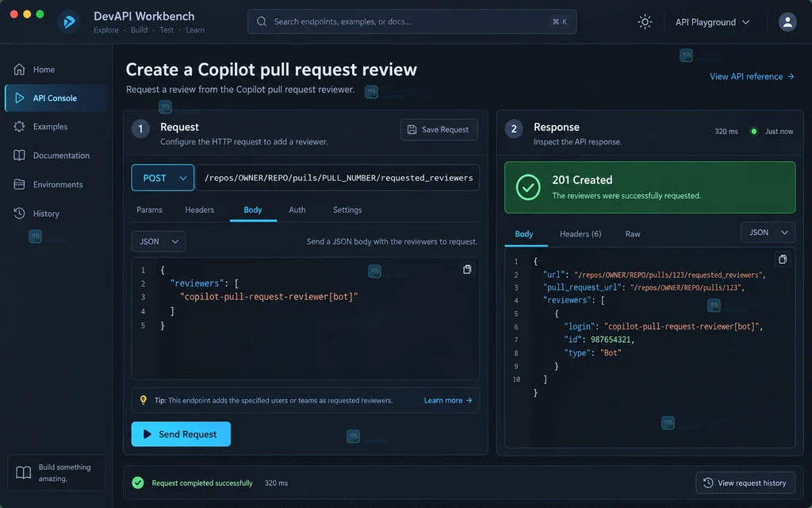812x508 pixels.
Task: Click the floppy disk icon in Save Request
Action: [412, 129]
